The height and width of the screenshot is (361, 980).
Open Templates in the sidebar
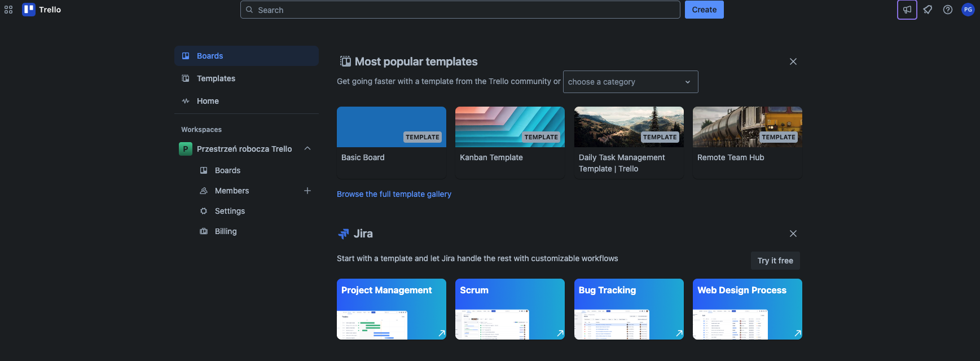click(x=247, y=78)
